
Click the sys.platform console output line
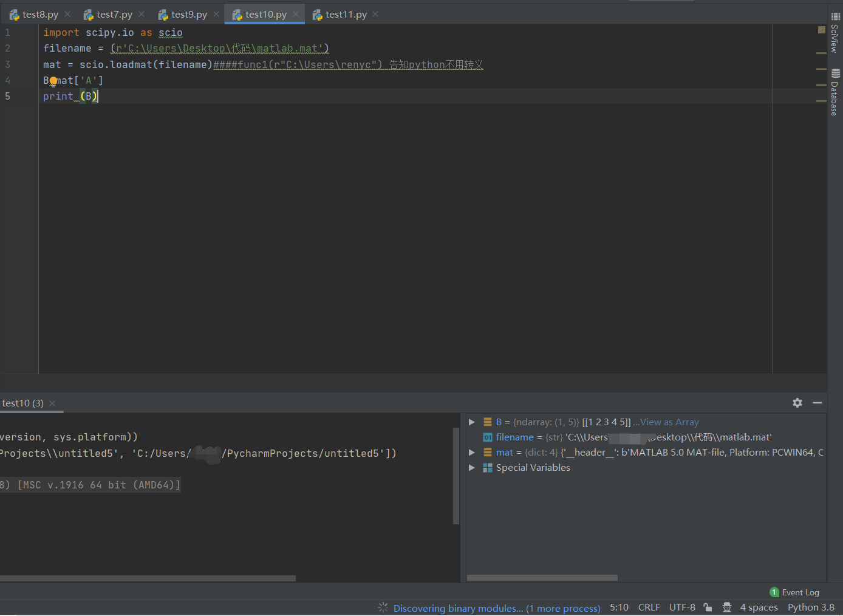[69, 437]
